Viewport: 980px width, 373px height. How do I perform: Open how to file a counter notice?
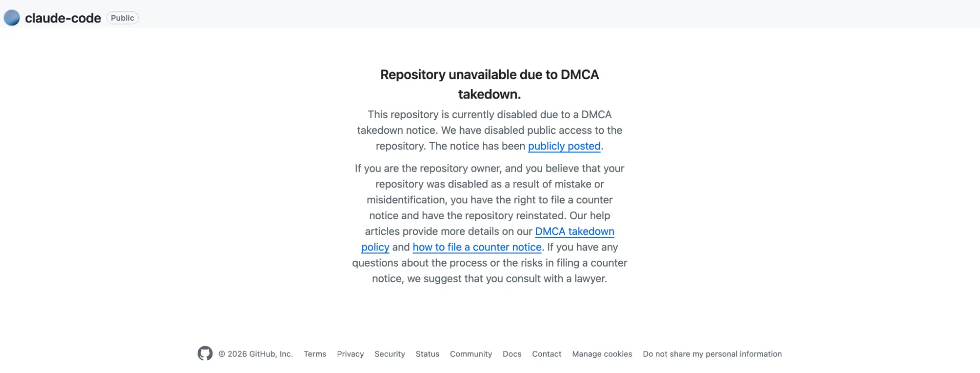[x=477, y=247]
